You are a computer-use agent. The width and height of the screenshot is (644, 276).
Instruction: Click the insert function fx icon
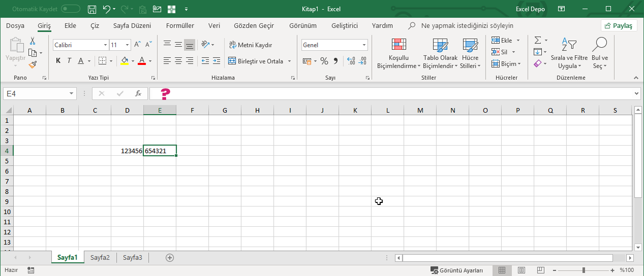point(138,94)
